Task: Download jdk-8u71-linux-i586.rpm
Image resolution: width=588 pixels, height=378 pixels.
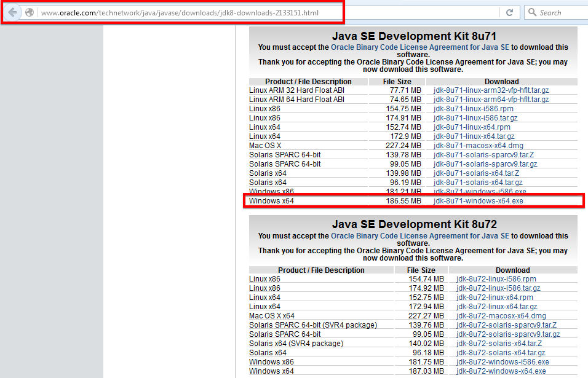Action: [473, 109]
